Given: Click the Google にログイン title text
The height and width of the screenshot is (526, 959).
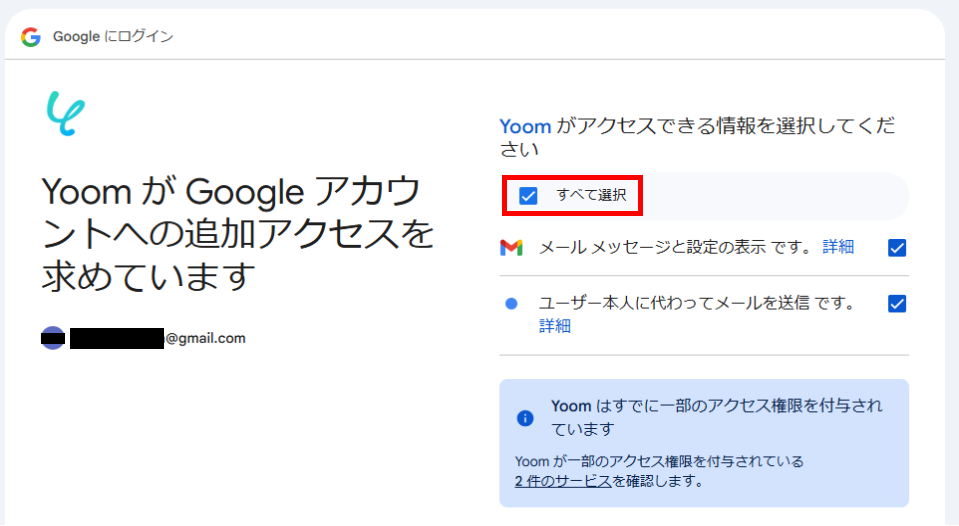Looking at the screenshot, I should 113,37.
